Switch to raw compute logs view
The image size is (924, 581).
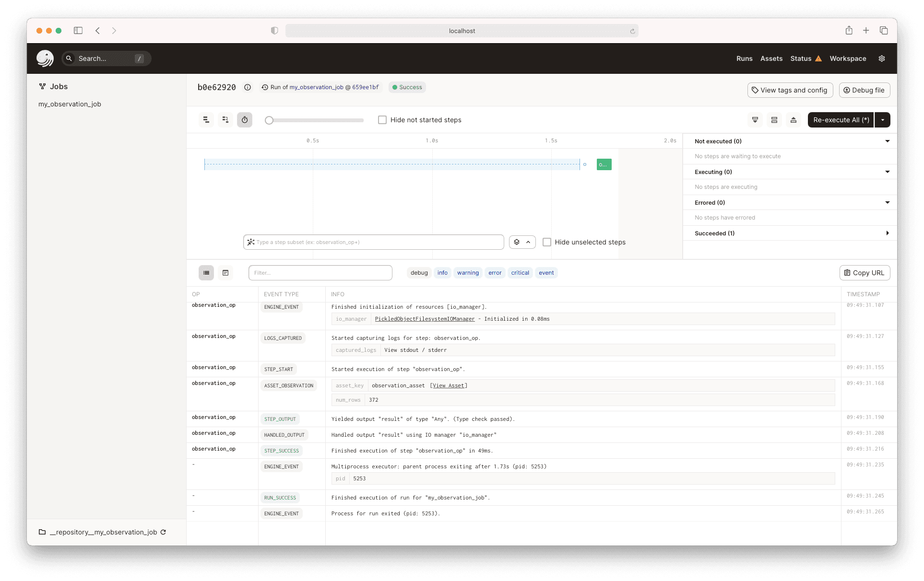pyautogui.click(x=225, y=273)
